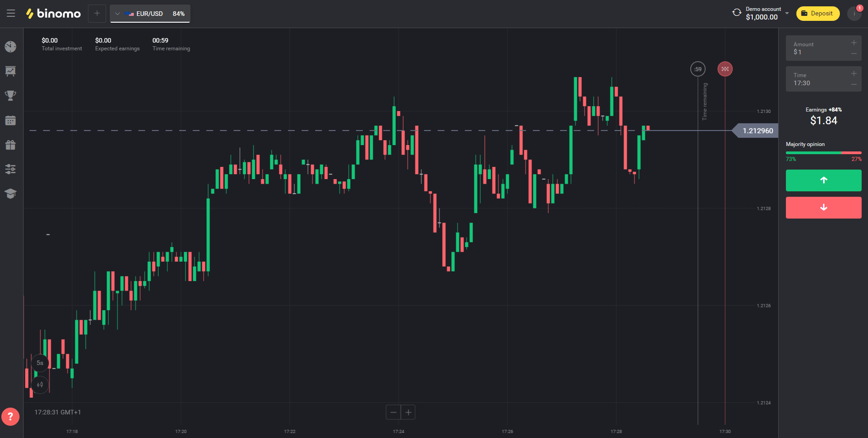Click the 27% majority down percentage
Viewport: 868px width, 438px height.
856,159
